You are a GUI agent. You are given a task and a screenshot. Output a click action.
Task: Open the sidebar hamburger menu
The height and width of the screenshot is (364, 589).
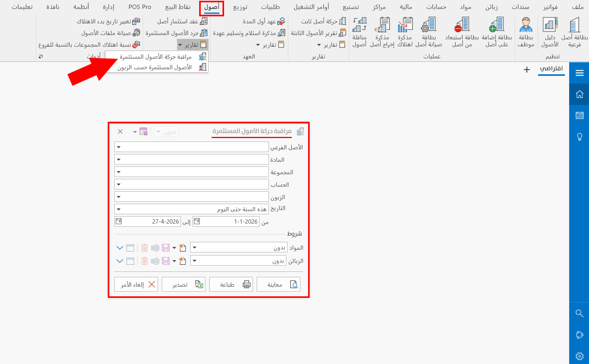pos(579,73)
